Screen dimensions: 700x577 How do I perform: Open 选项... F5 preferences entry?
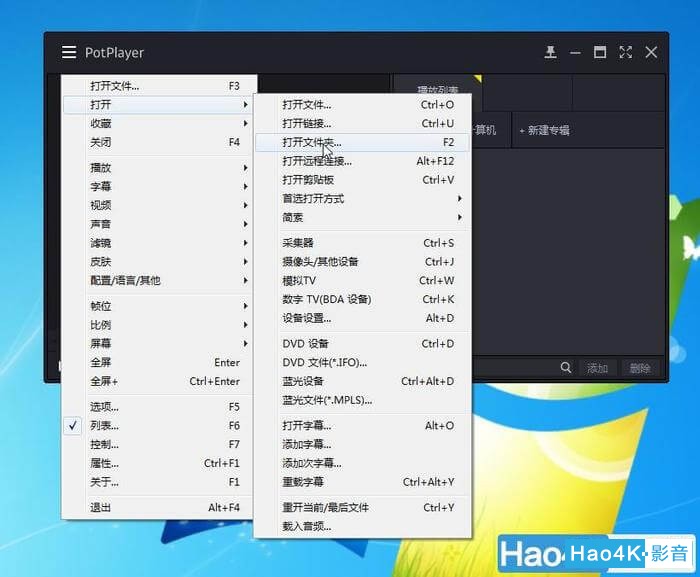158,407
